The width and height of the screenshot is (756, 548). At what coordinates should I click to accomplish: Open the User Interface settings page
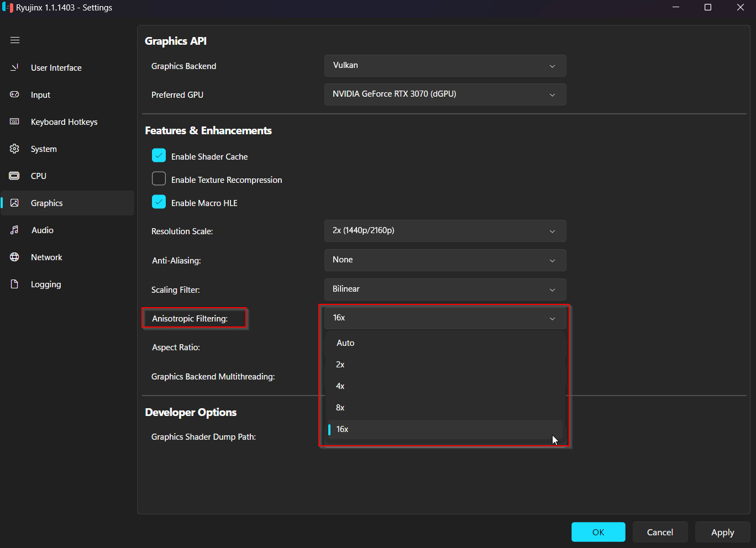[67, 67]
